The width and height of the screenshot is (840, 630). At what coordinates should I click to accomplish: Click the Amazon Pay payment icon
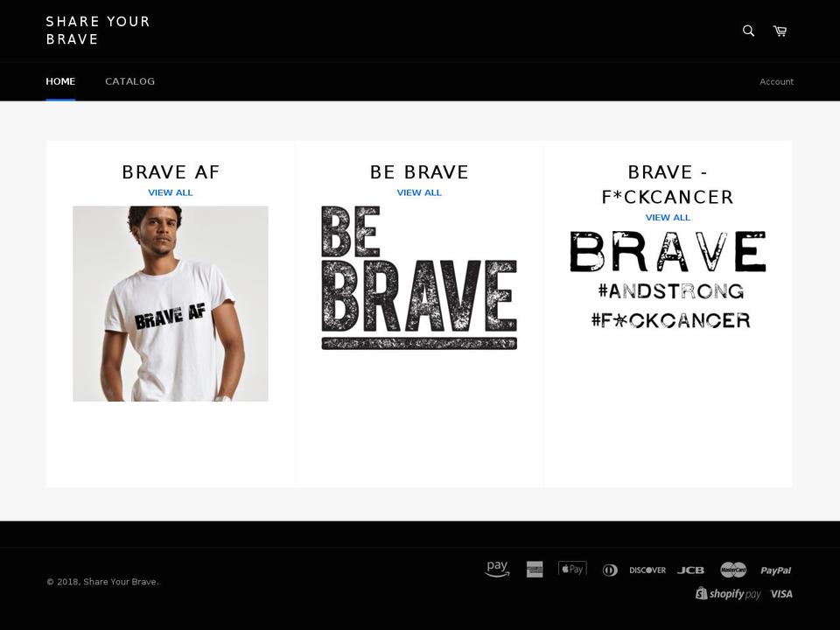[x=497, y=569]
